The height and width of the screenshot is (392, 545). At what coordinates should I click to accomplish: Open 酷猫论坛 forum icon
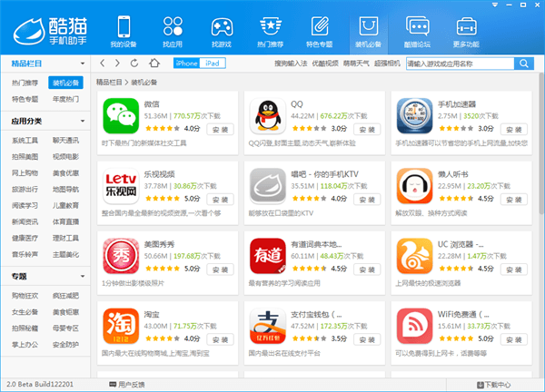pyautogui.click(x=418, y=30)
